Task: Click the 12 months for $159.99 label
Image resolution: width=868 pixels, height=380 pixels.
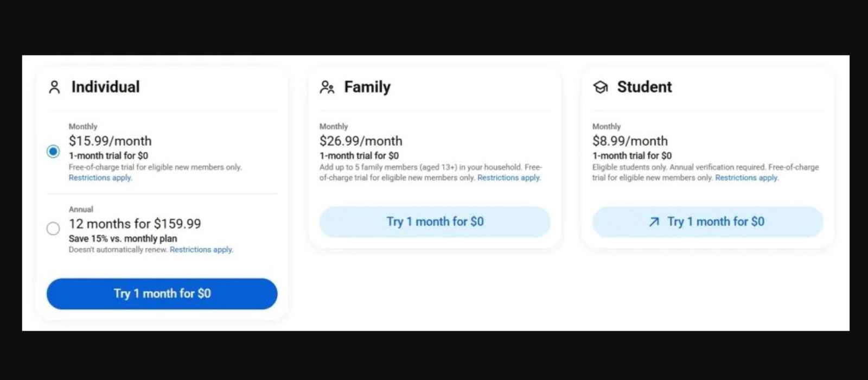Action: 135,224
